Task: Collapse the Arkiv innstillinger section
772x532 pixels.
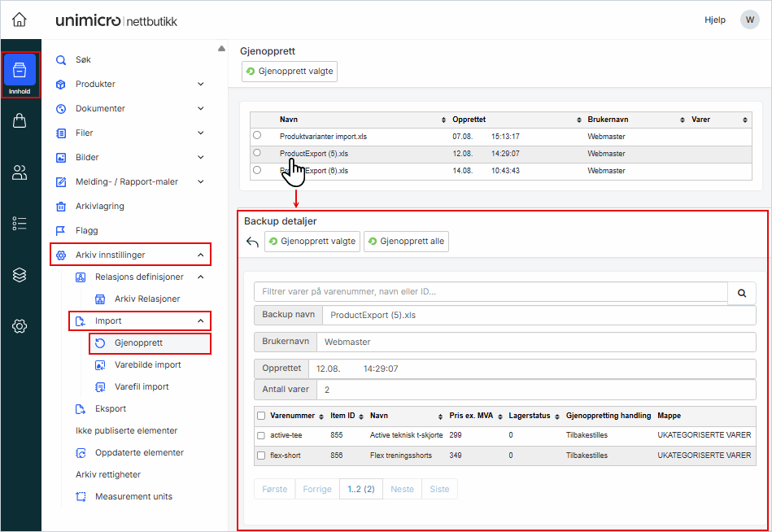Action: (x=201, y=255)
